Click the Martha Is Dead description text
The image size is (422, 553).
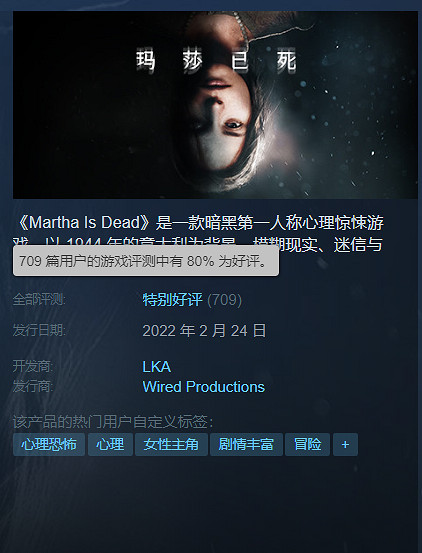coord(199,233)
